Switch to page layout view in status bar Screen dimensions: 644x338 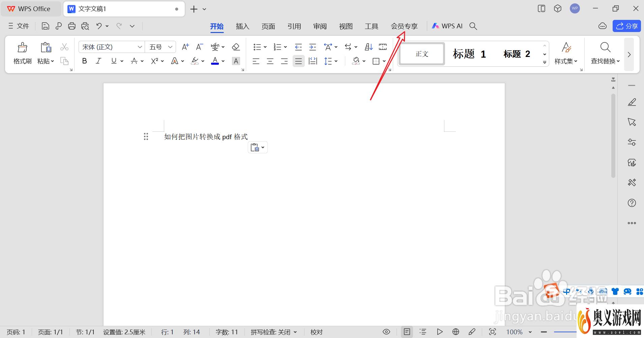(407, 332)
